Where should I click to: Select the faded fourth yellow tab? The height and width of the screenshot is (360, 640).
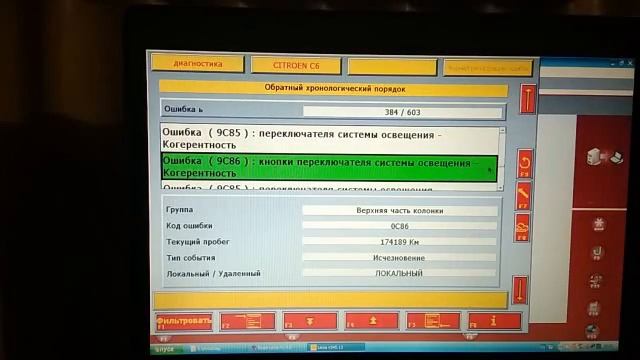pyautogui.click(x=488, y=68)
